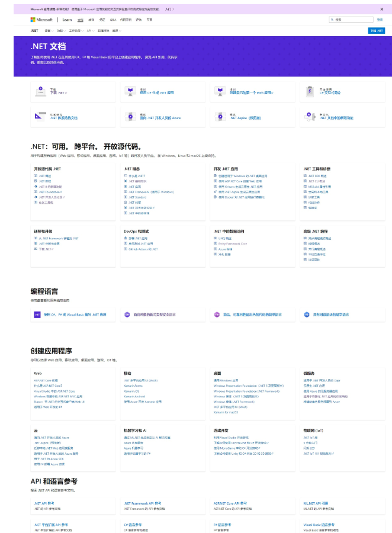Open the what is .NET? link
Image resolution: width=392 pixels, height=533 pixels.
(137, 176)
